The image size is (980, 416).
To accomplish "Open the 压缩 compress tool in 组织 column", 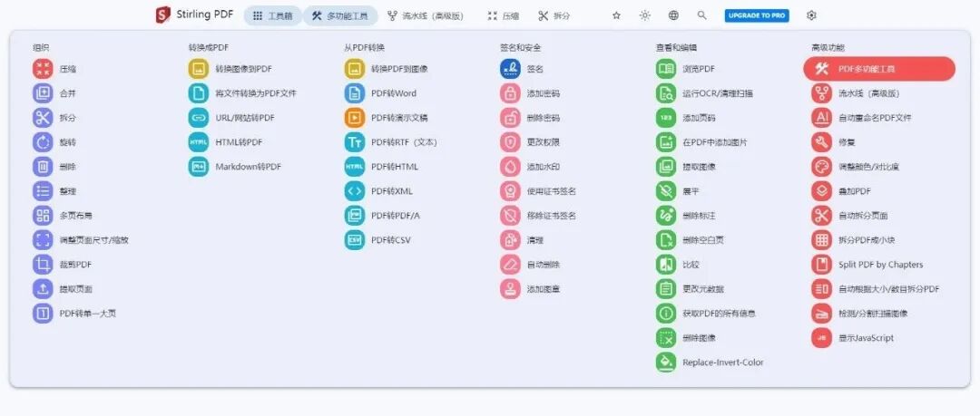I will pyautogui.click(x=55, y=69).
